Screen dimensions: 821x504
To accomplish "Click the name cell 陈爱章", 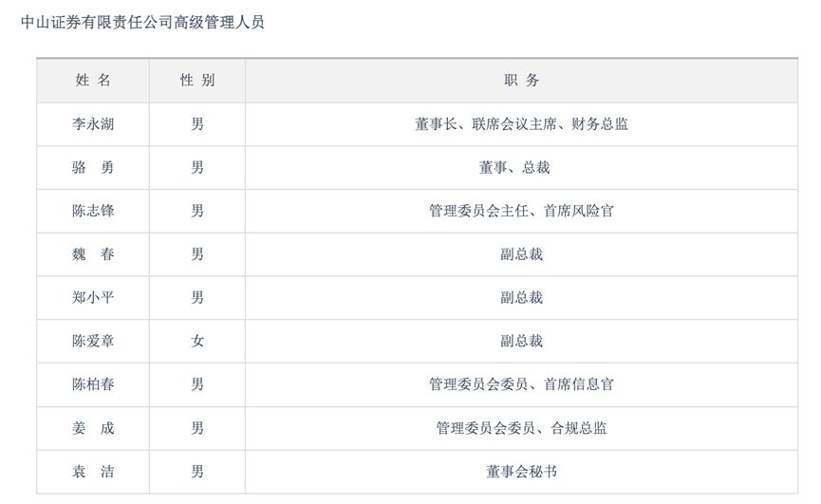I will [x=93, y=341].
